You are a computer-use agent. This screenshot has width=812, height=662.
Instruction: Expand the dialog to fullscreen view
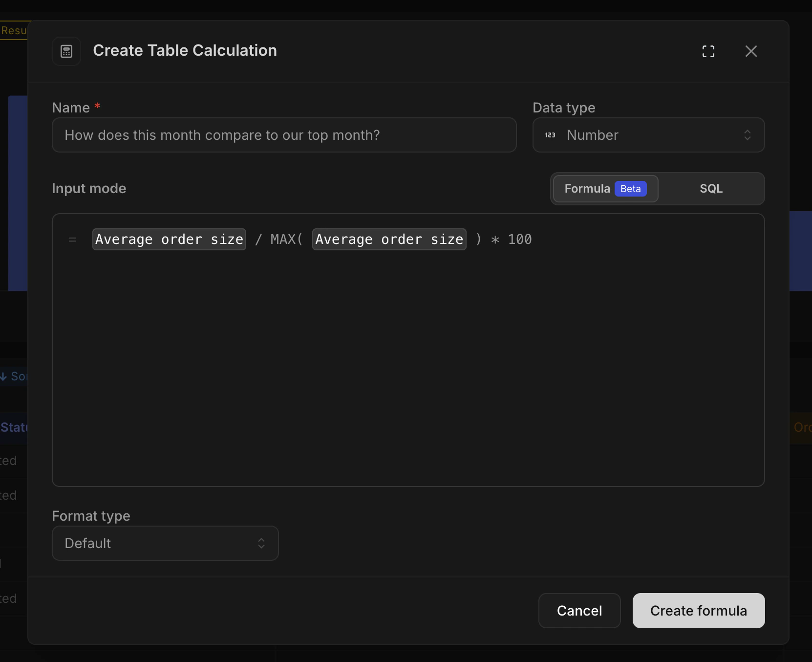709,51
